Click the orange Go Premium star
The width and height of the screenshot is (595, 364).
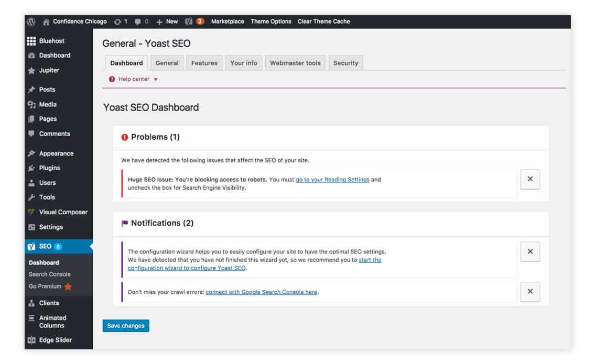(68, 286)
